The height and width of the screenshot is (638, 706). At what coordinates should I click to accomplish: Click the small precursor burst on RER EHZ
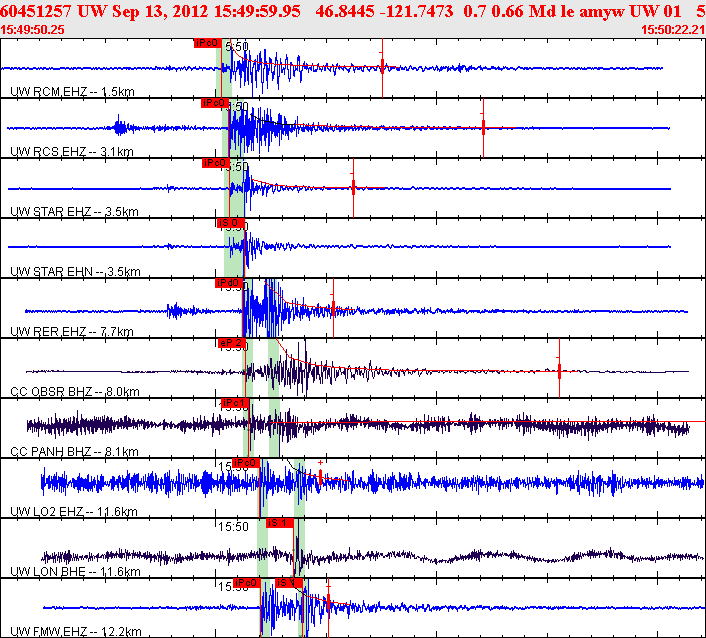pyautogui.click(x=176, y=310)
